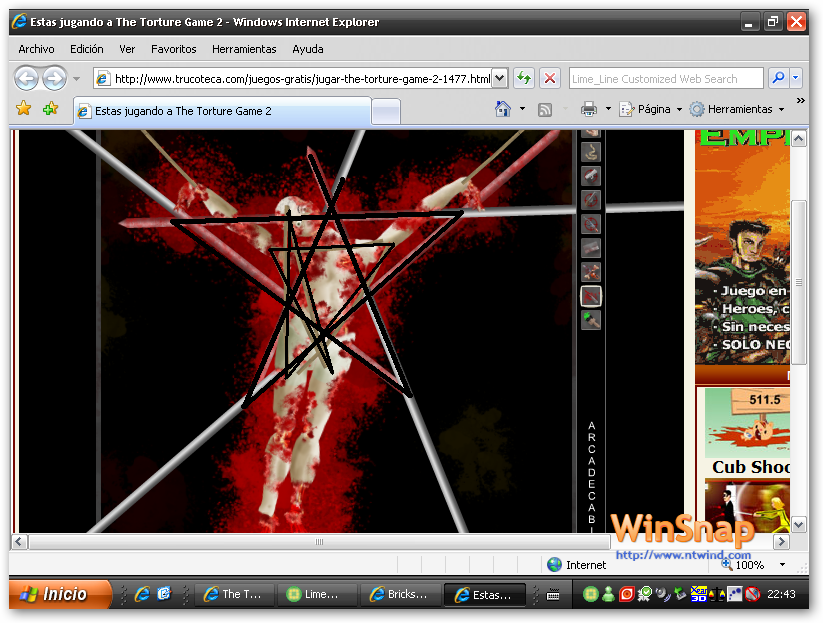Open the Herramientas toolbar dropdown
This screenshot has width=823, height=623.
tap(737, 109)
